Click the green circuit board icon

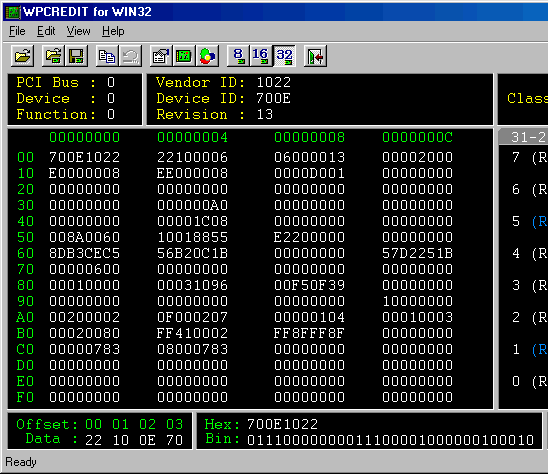184,56
